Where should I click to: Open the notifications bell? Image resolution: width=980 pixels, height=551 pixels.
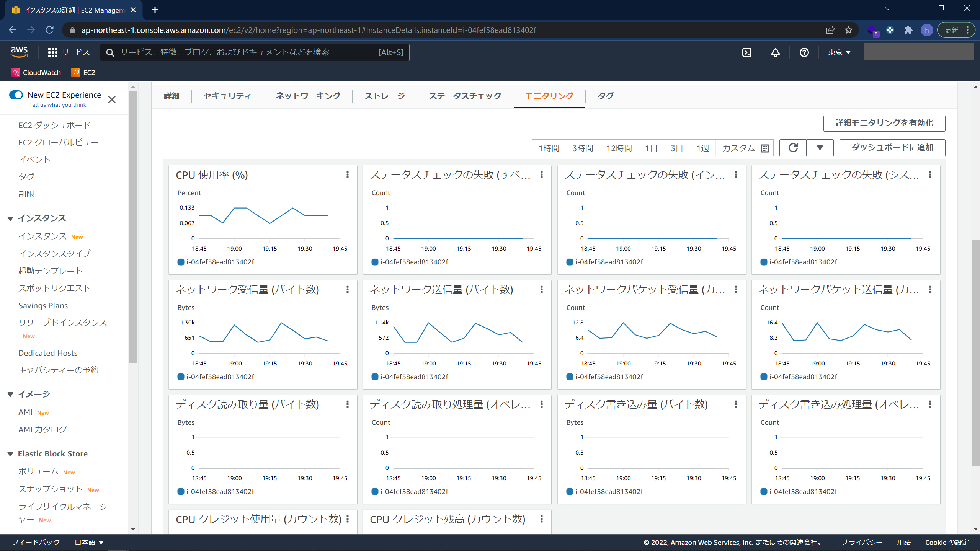pyautogui.click(x=776, y=52)
